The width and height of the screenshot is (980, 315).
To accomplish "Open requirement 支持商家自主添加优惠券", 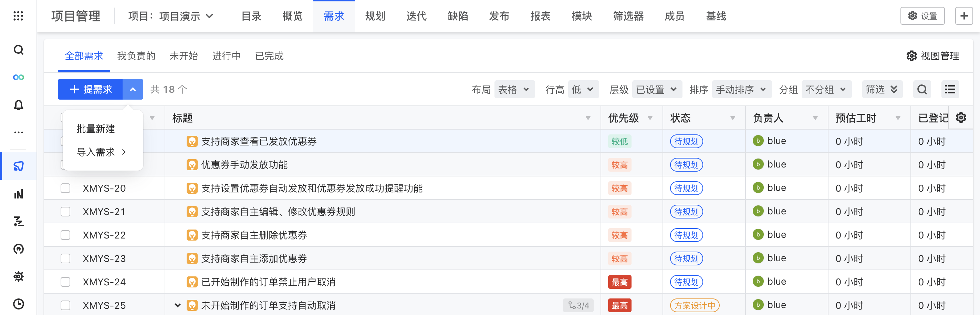I will (254, 258).
